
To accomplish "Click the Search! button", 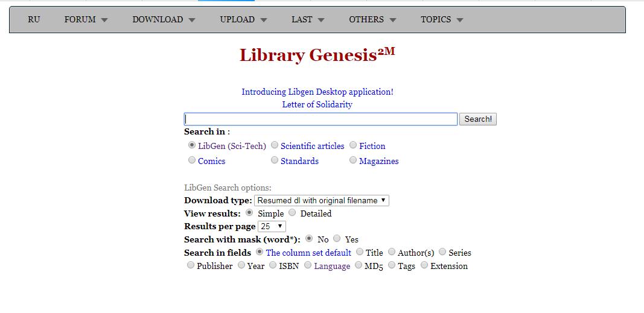I will click(x=477, y=119).
